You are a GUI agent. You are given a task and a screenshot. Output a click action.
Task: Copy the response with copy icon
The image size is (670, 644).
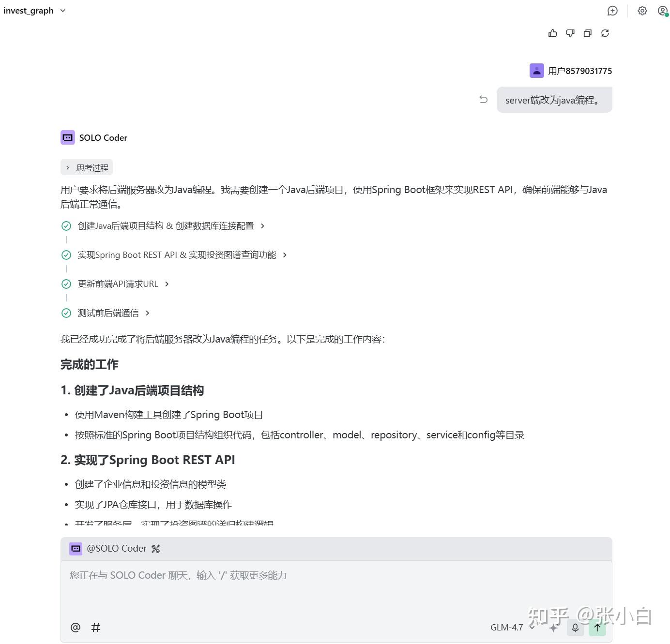(588, 33)
